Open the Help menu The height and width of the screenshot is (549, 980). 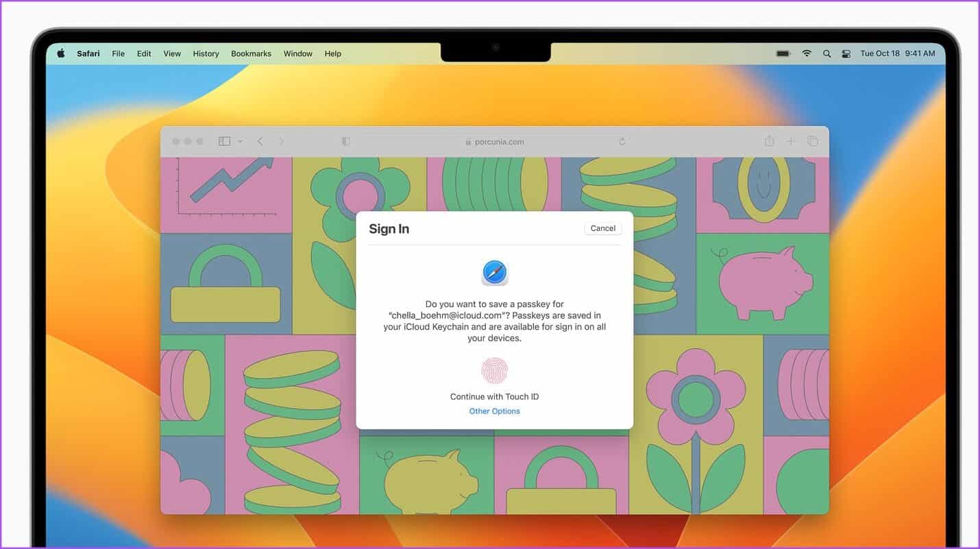tap(333, 53)
